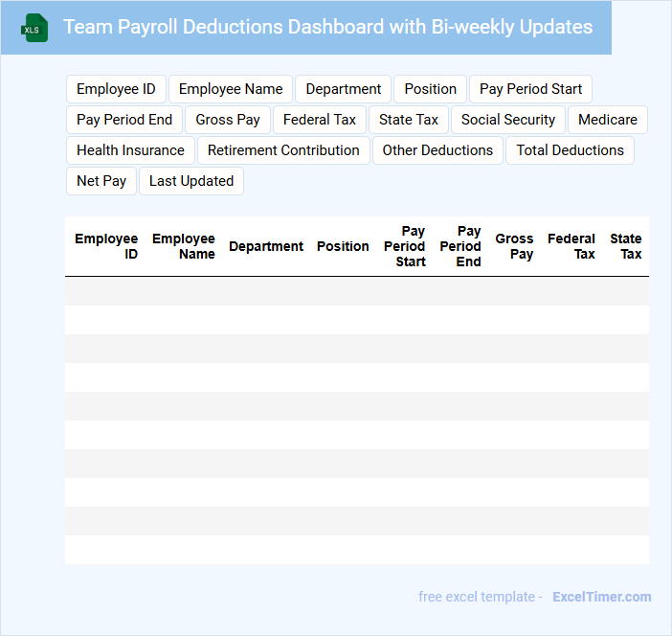
Task: Select the Gross Pay tag
Action: 228,120
